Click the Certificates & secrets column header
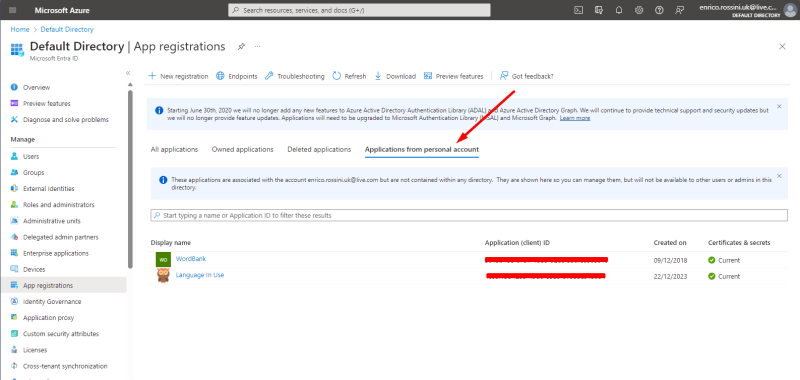800x380 pixels. pos(739,243)
